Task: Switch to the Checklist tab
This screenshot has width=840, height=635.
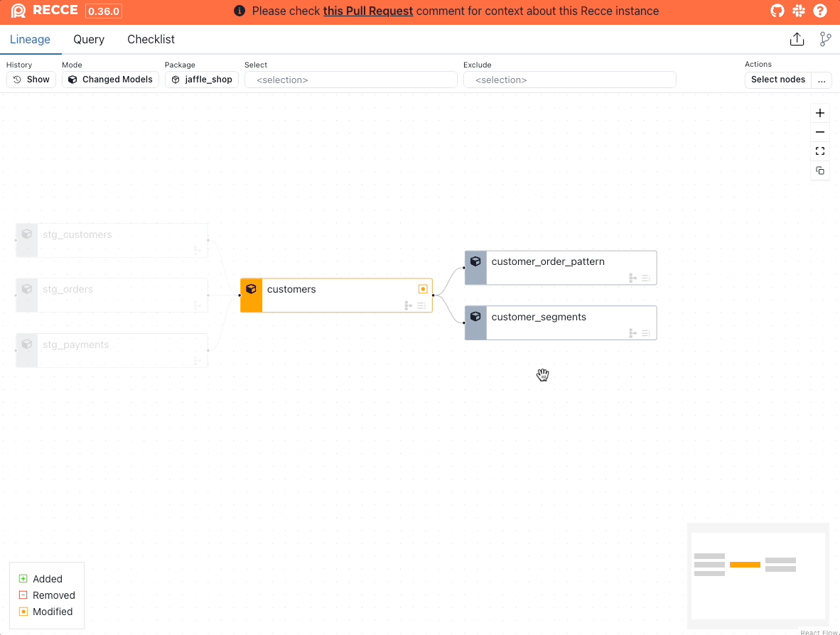Action: [x=151, y=40]
